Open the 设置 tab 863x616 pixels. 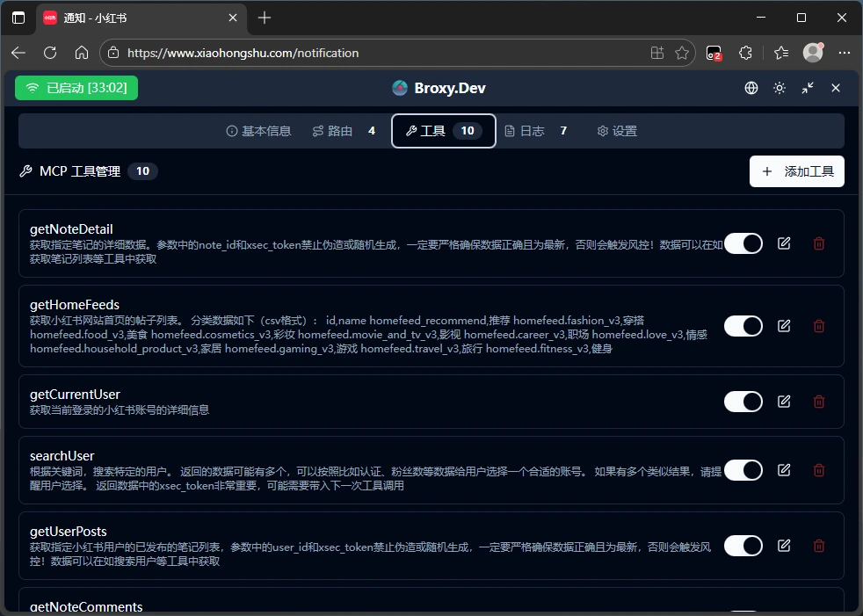click(x=617, y=131)
